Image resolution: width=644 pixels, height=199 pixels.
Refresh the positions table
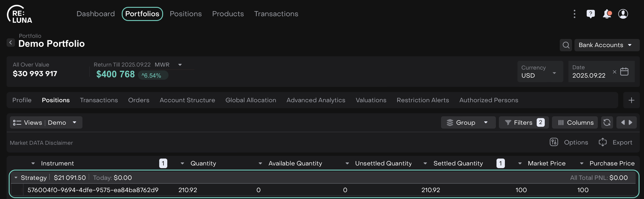607,123
